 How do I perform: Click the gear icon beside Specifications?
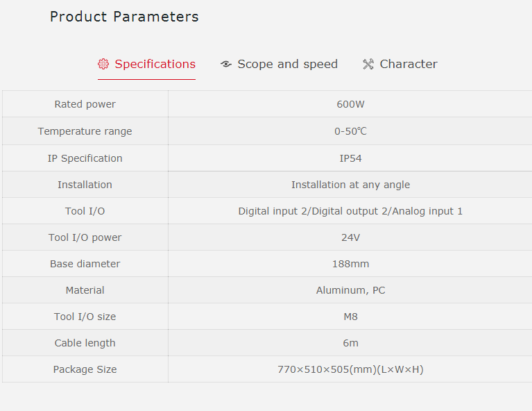(103, 65)
